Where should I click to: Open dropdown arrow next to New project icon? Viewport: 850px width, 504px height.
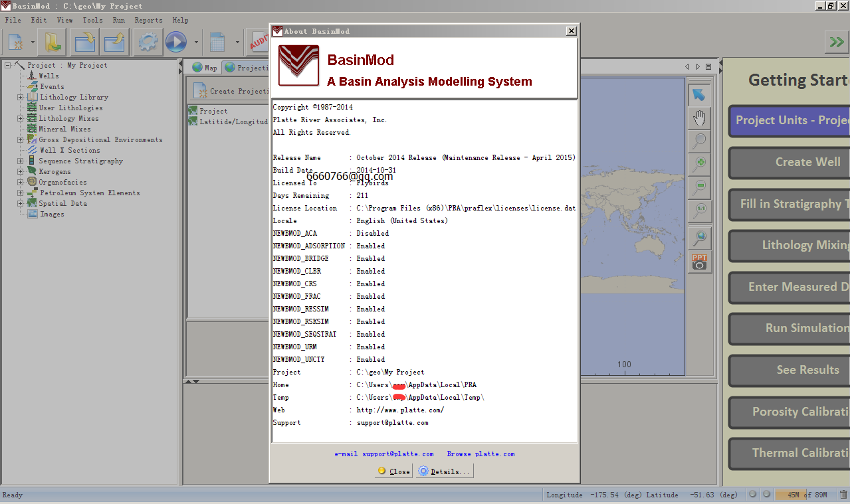tap(33, 42)
